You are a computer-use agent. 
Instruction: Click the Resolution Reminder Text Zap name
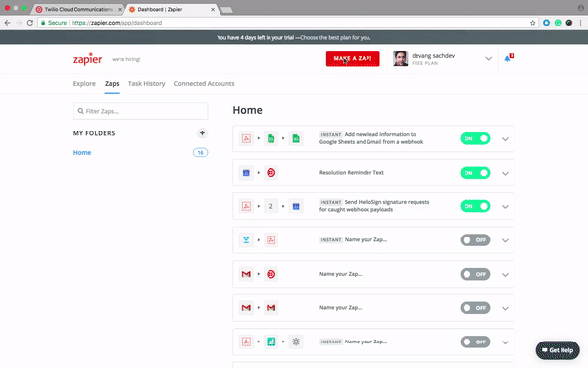352,173
